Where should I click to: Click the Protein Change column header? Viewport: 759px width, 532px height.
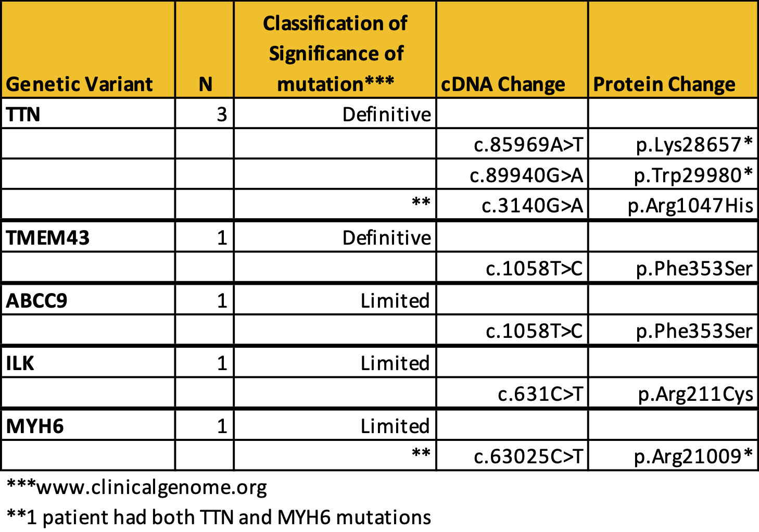(x=664, y=84)
